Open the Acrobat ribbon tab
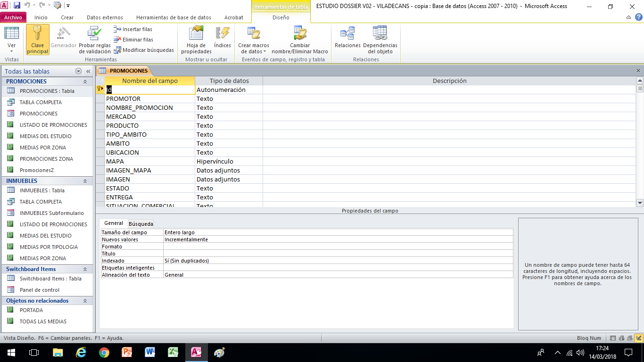Screen dimensions: 644x362 (x=234, y=17)
